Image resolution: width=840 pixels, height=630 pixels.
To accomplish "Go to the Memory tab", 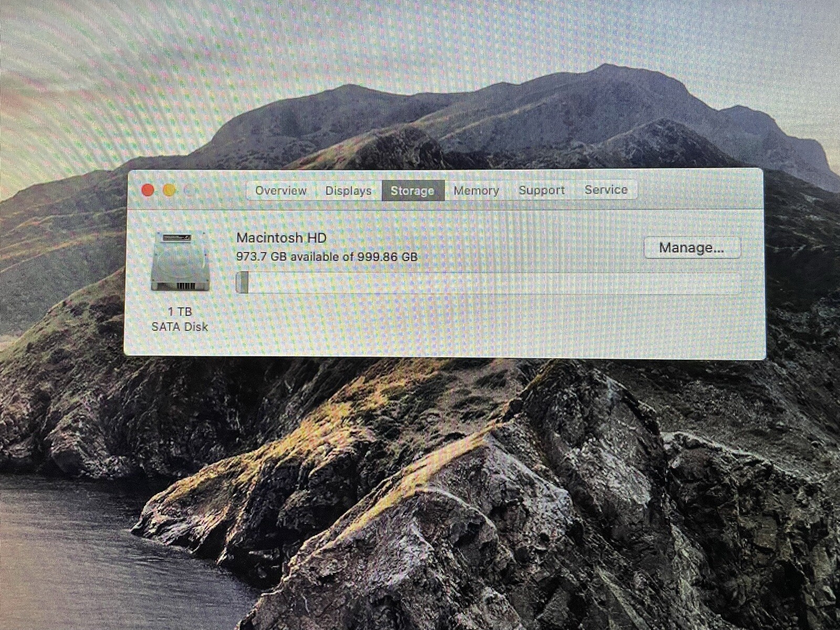I will pos(476,190).
